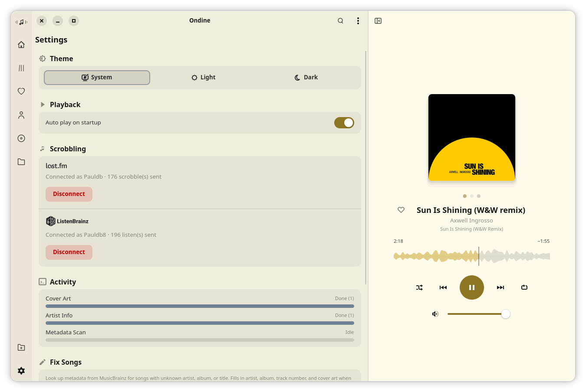Disable Auto play on startup
586x392 pixels.
344,123
